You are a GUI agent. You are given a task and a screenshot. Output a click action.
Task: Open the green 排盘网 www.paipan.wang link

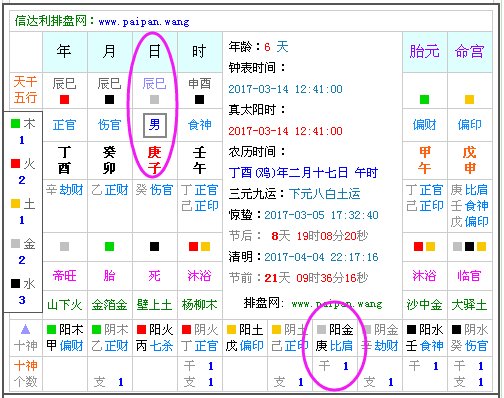337,304
